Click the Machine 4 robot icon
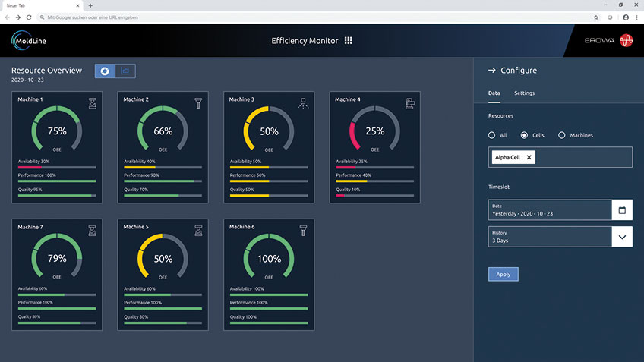 pos(410,102)
